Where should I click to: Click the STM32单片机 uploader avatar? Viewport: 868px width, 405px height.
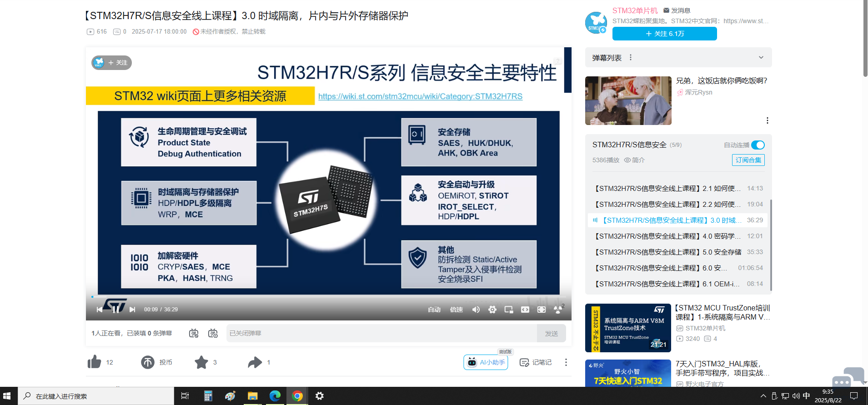tap(596, 22)
